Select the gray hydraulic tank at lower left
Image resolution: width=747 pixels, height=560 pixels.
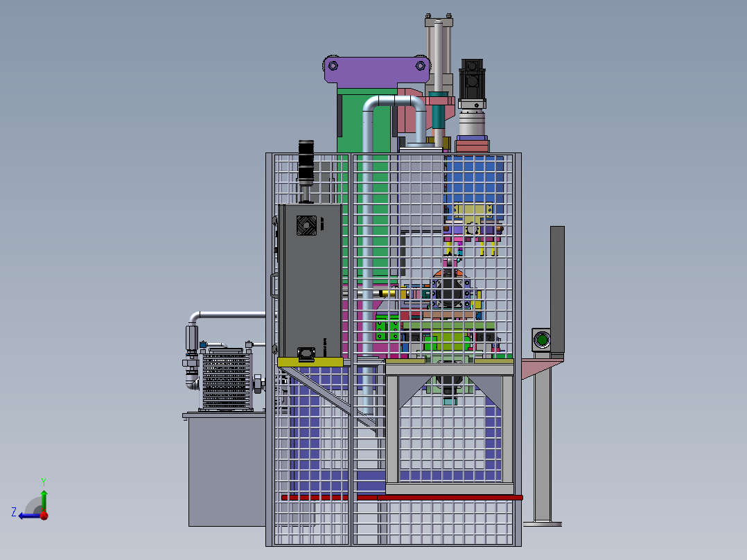pos(227,472)
